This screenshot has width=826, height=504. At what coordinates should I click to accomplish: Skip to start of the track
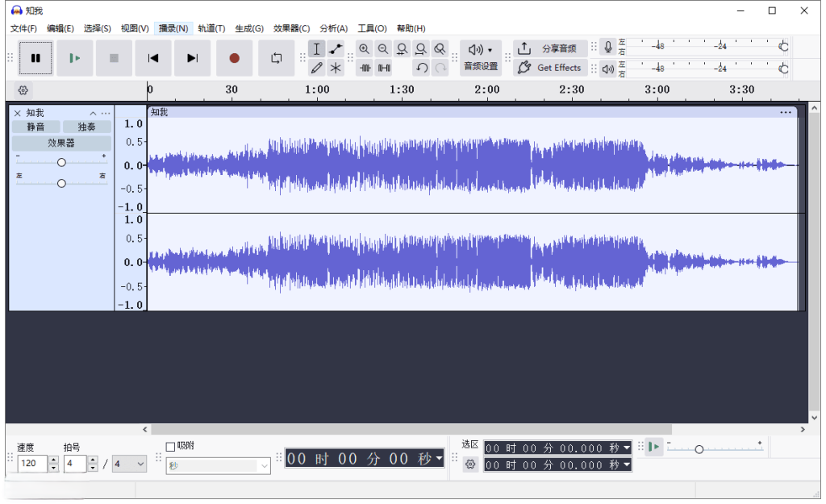pyautogui.click(x=152, y=58)
